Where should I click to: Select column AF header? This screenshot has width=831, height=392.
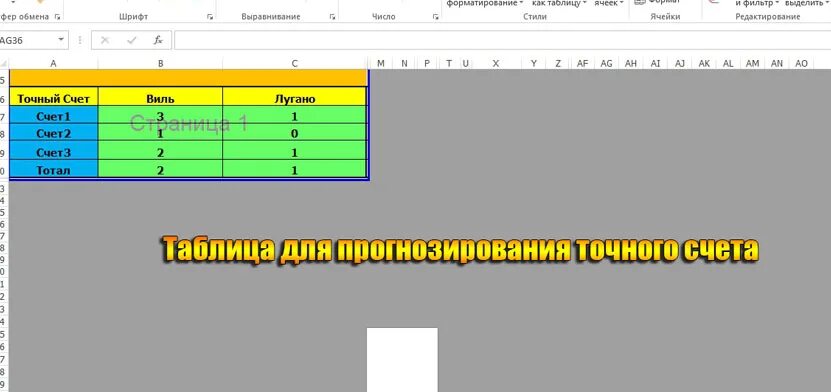tap(582, 64)
